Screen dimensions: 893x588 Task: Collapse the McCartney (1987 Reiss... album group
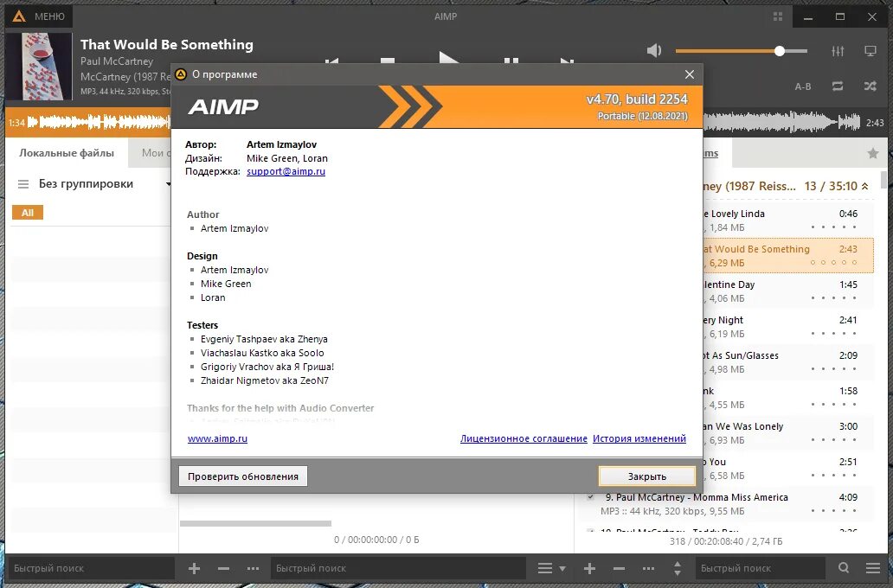[864, 186]
